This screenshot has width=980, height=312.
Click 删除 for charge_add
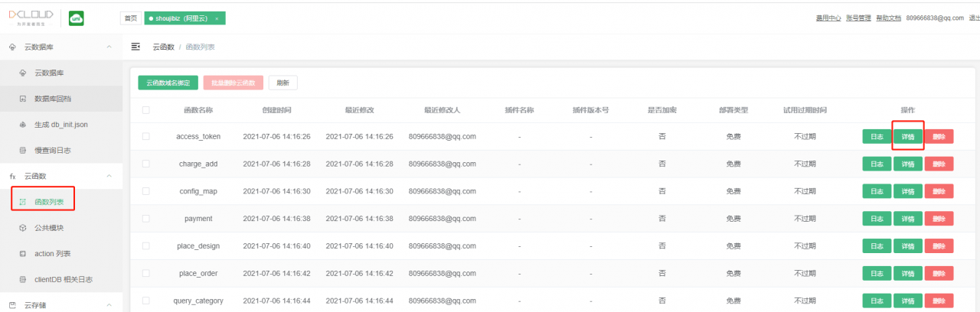pyautogui.click(x=939, y=164)
